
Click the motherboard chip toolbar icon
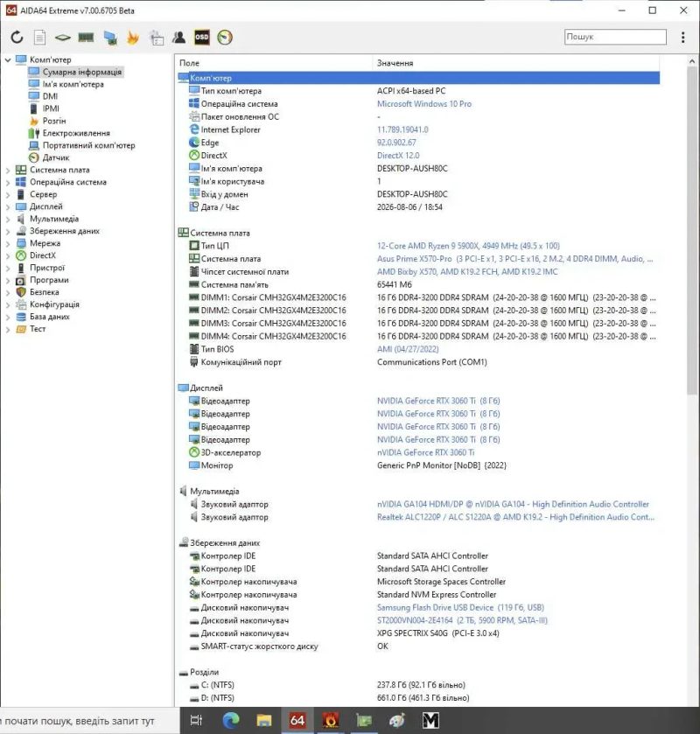(x=62, y=38)
